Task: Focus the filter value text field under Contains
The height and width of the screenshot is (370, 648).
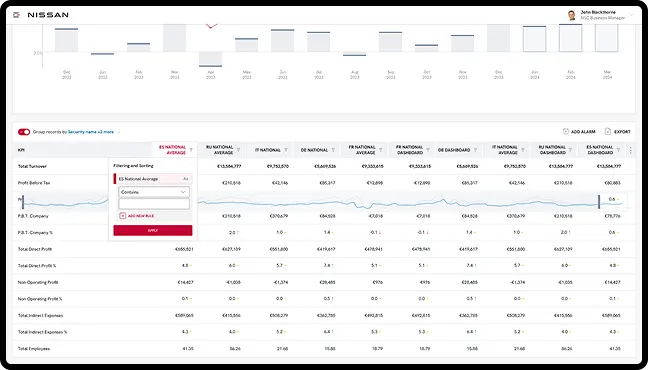Action: 154,204
